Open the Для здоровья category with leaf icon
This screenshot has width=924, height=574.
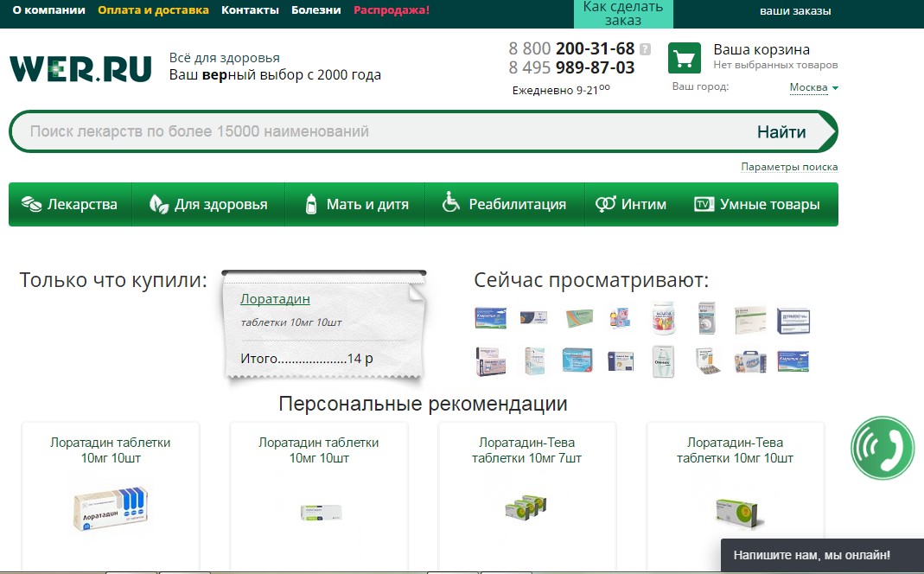pyautogui.click(x=208, y=204)
